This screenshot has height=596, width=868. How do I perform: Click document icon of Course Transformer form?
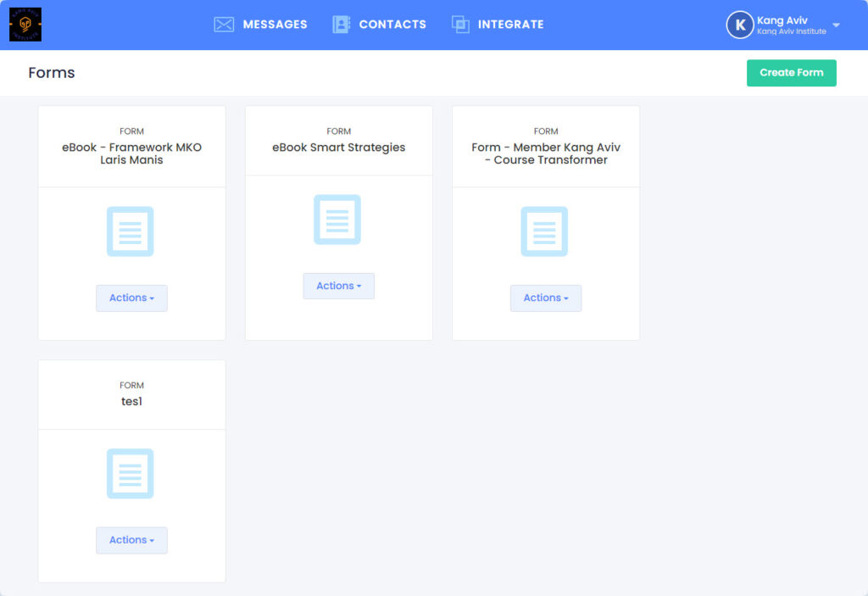pyautogui.click(x=544, y=231)
